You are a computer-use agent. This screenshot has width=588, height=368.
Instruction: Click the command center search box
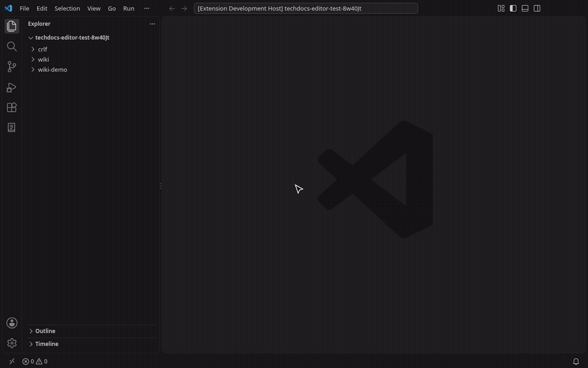[x=306, y=8]
